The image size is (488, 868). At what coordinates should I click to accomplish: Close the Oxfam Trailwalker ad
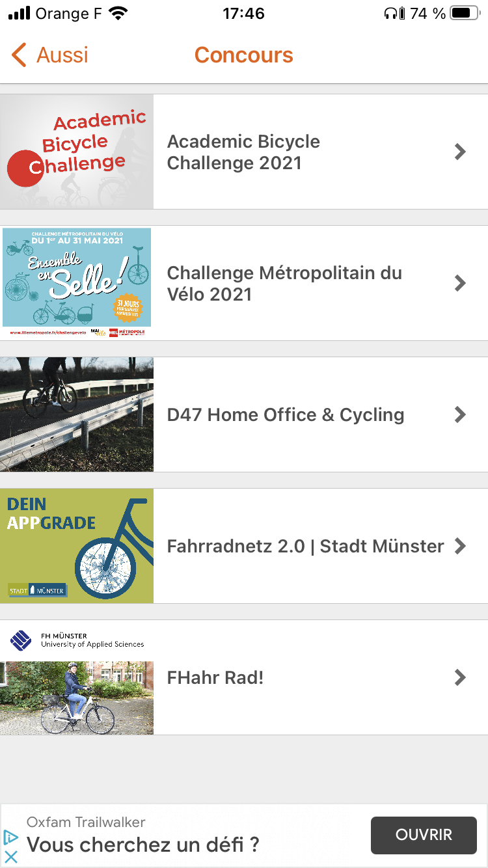[11, 856]
